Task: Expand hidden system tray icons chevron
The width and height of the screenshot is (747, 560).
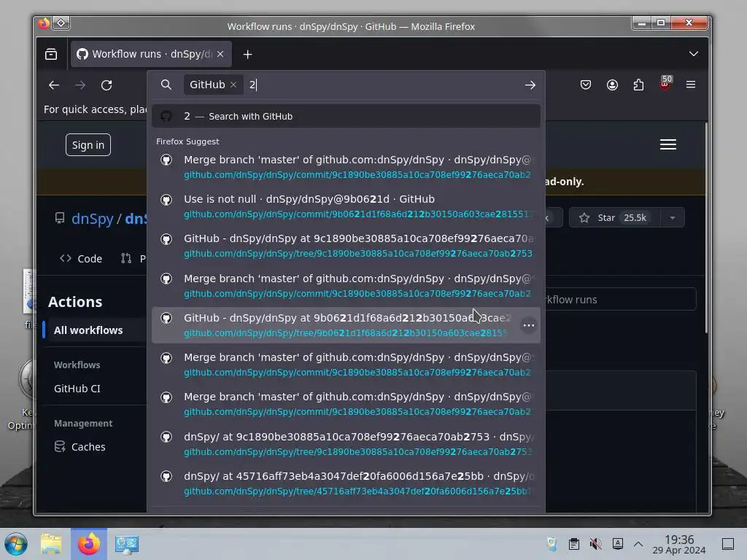Action: click(638, 544)
